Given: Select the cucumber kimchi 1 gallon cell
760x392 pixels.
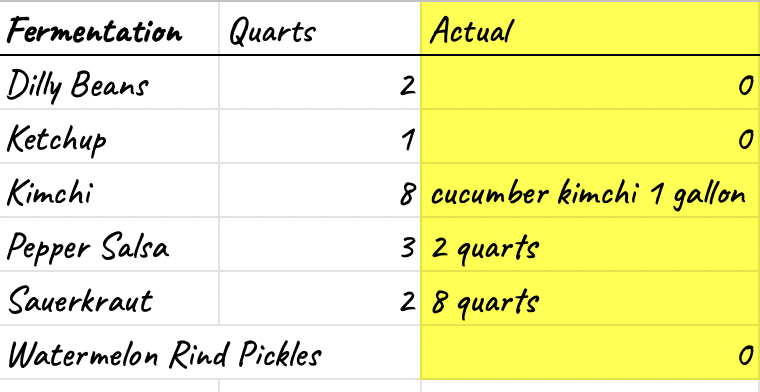Looking at the screenshot, I should (x=590, y=191).
